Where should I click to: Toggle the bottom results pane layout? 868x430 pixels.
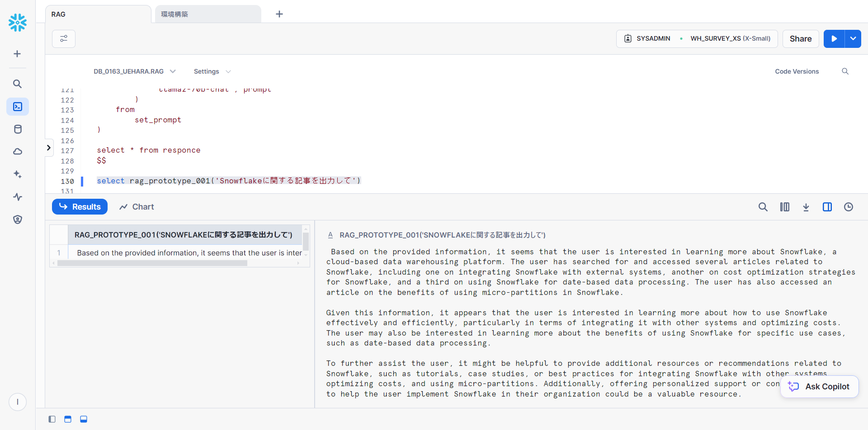tap(84, 419)
